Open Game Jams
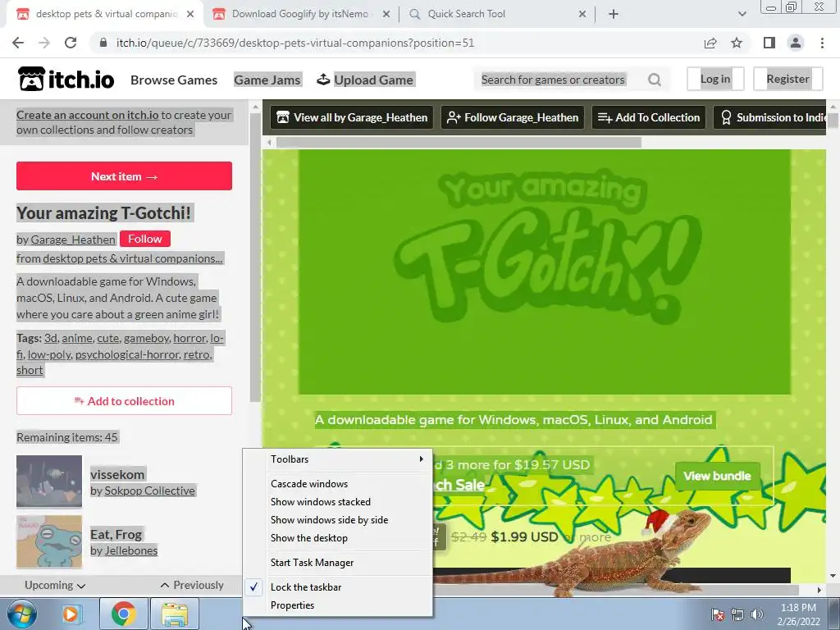The height and width of the screenshot is (630, 840). tap(267, 80)
